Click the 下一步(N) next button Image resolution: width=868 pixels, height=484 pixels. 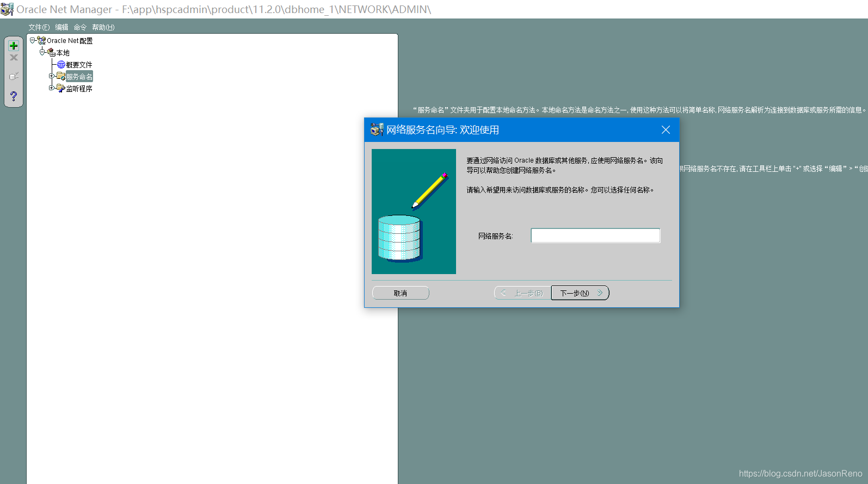tap(580, 293)
